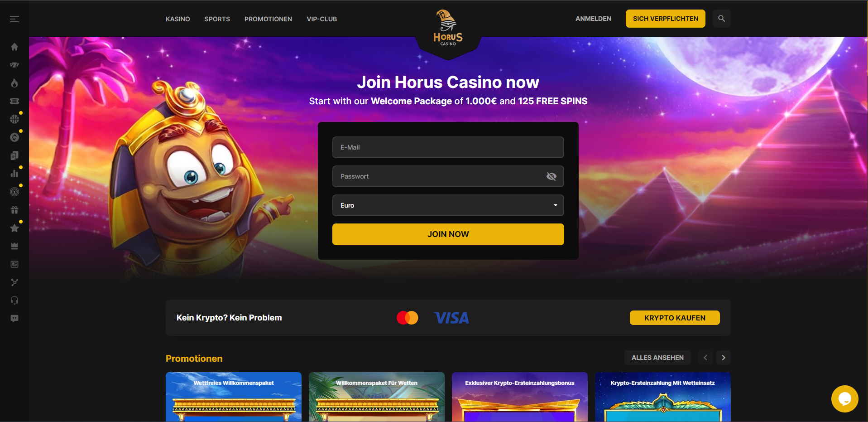Go to home via sidebar house icon
This screenshot has width=868, height=422.
14,47
